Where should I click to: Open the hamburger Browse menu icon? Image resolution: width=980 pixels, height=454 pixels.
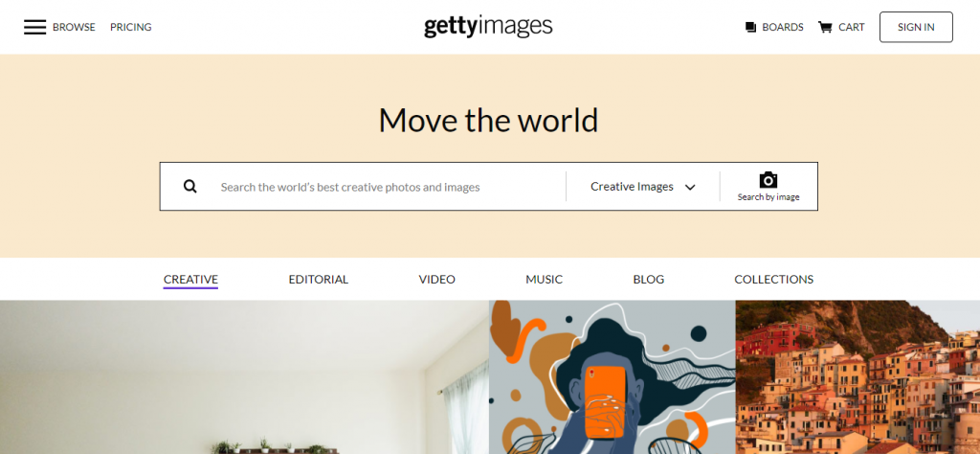35,27
